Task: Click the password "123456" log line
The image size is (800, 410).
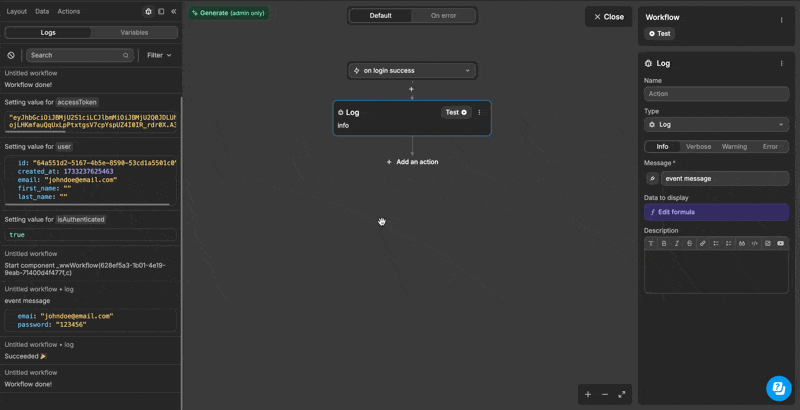Action: point(52,324)
